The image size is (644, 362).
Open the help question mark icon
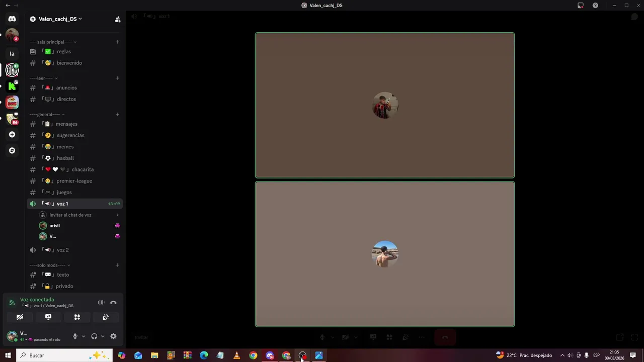pos(595,6)
